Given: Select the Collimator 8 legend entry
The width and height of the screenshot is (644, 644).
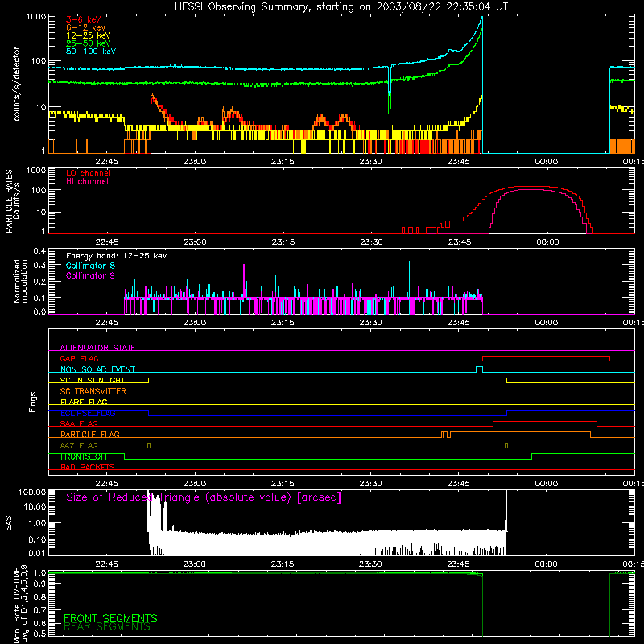Looking at the screenshot, I should [x=90, y=266].
